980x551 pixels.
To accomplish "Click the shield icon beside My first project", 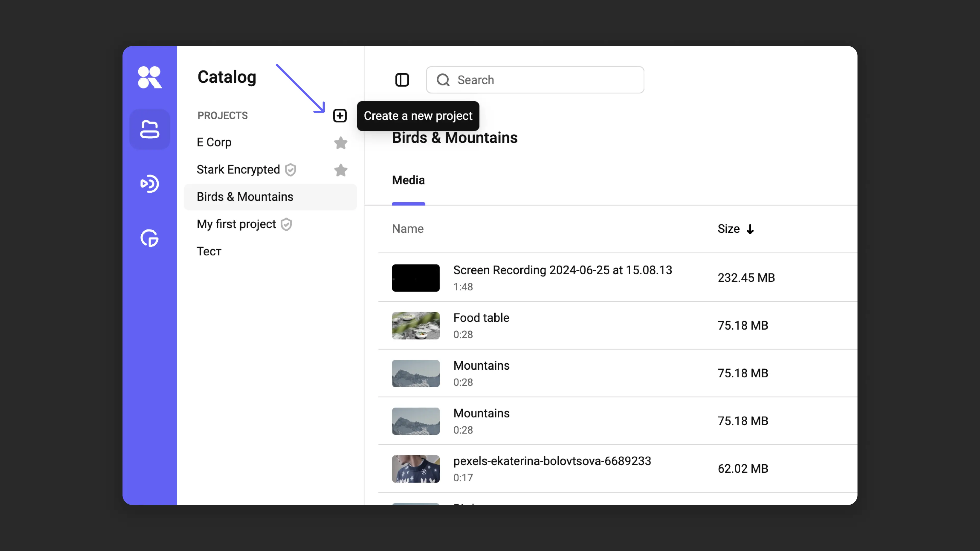I will (286, 224).
